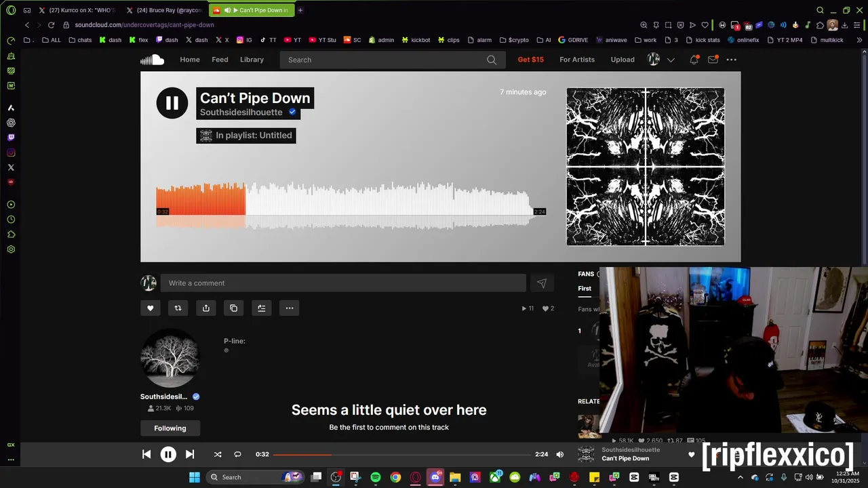Open Twitch from the Opera sidebar
The height and width of the screenshot is (488, 868).
(11, 138)
